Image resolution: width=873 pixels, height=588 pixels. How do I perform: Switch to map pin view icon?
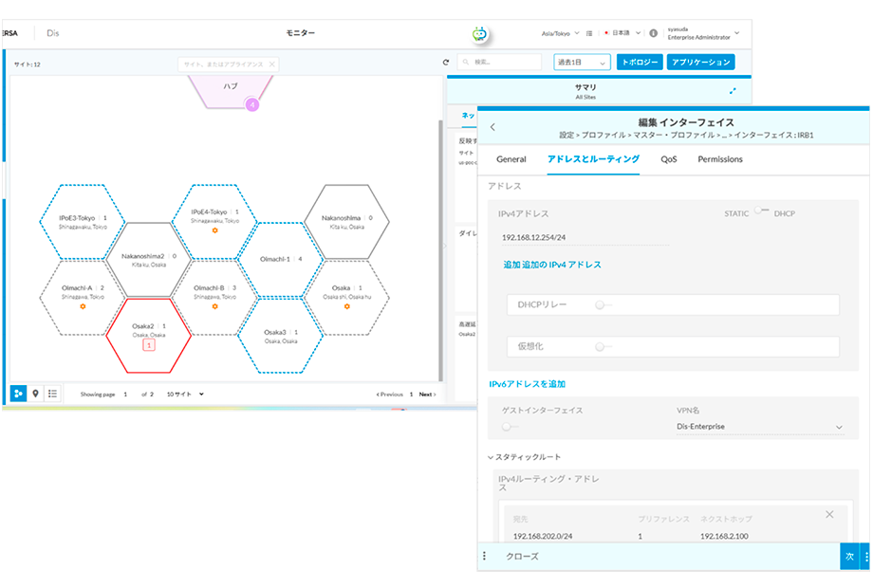tap(36, 394)
